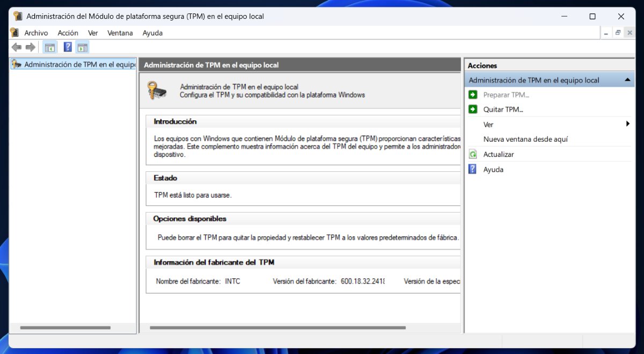Close the inner MDI child window
Viewport: 644px width, 354px height.
(x=629, y=33)
